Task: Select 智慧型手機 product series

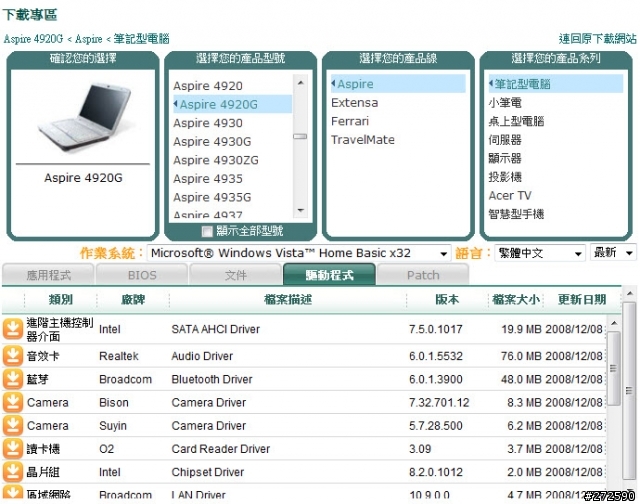Action: click(516, 214)
